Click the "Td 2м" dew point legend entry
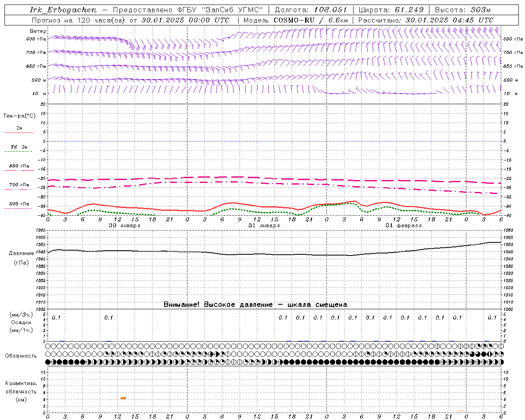Viewport: 525px width, 420px height. [19, 148]
